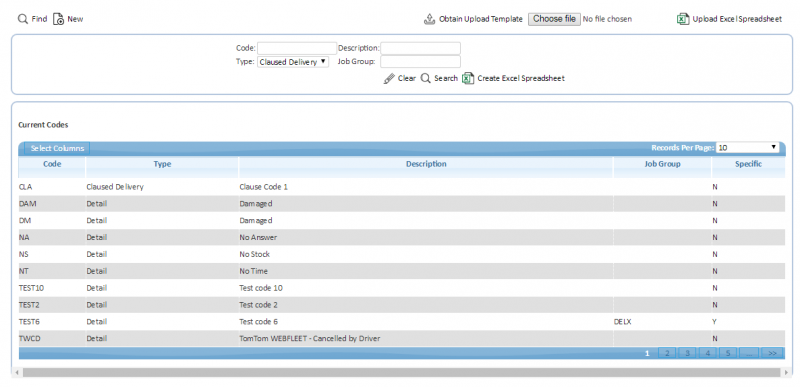Click the New document icon

[58, 19]
